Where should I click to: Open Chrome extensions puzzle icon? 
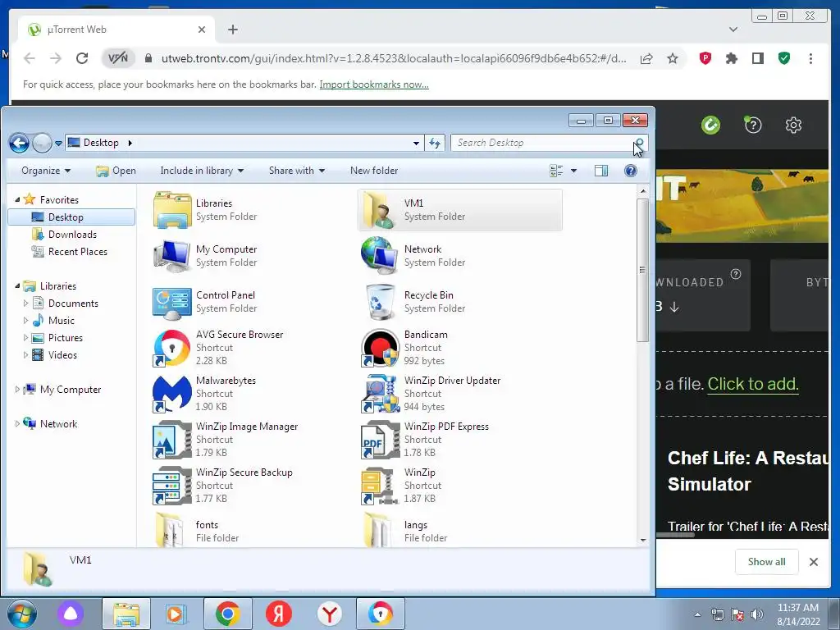pyautogui.click(x=731, y=58)
